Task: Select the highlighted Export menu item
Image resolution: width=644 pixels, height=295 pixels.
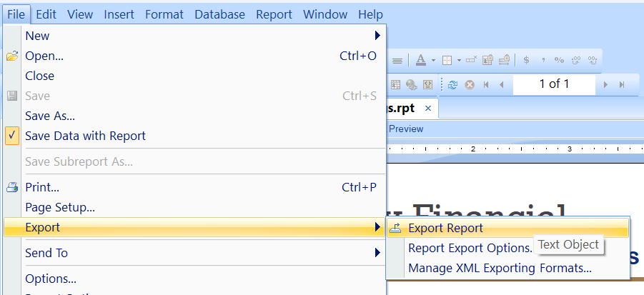Action: [x=195, y=227]
